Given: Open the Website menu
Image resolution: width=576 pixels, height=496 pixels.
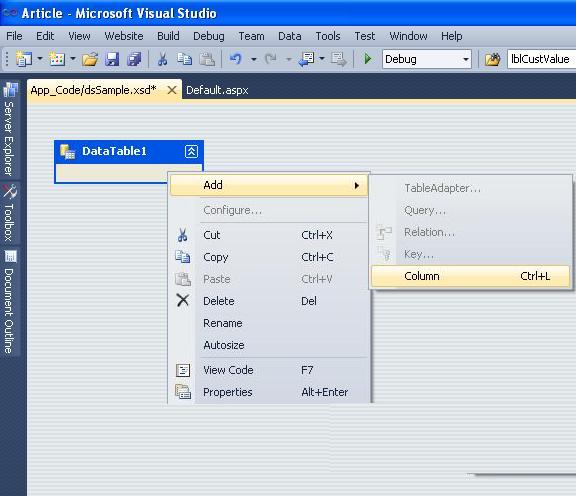Looking at the screenshot, I should pyautogui.click(x=124, y=36).
